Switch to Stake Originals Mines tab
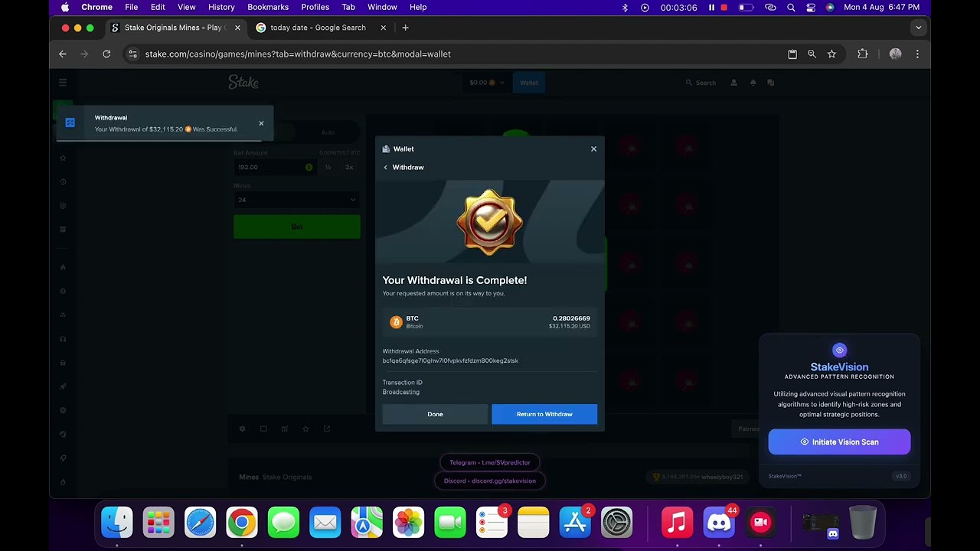980x551 pixels. (175, 28)
